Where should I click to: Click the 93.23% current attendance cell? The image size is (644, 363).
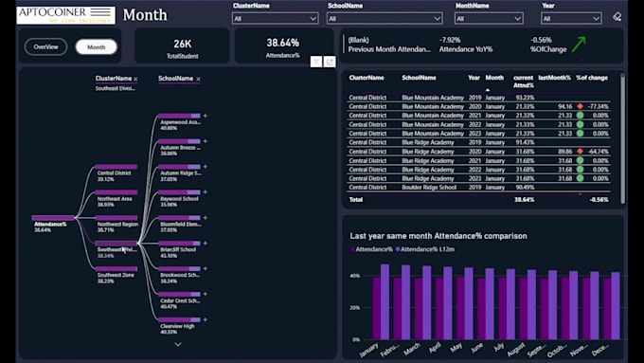point(525,98)
